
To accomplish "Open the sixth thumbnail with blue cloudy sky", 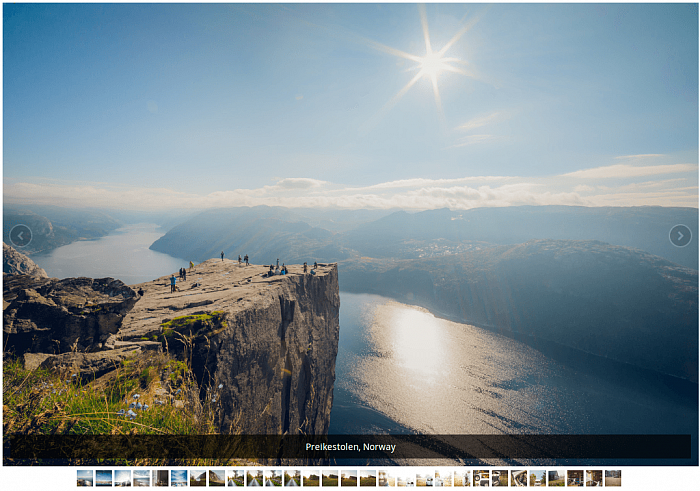I will coord(179,478).
